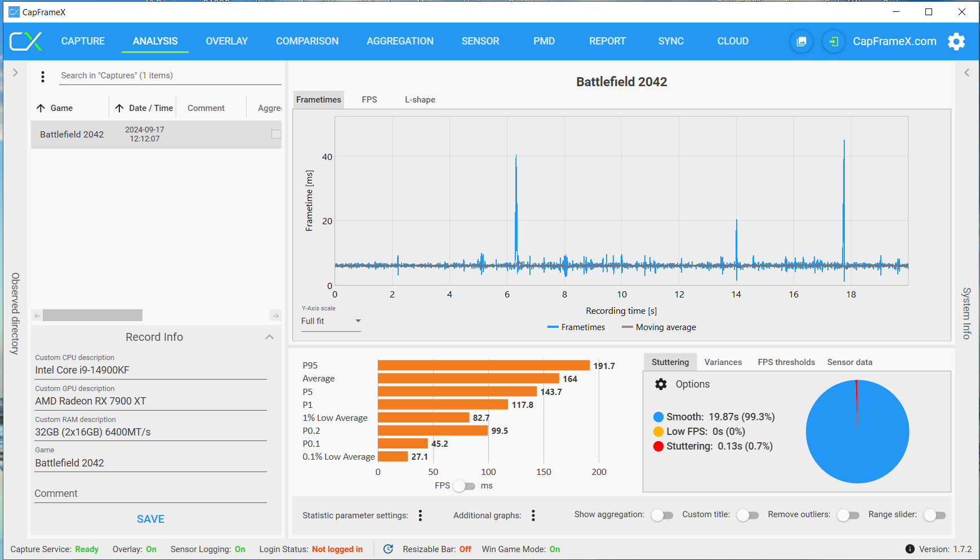This screenshot has height=560, width=980.
Task: Click the Comment field in Record Info
Action: 151,494
